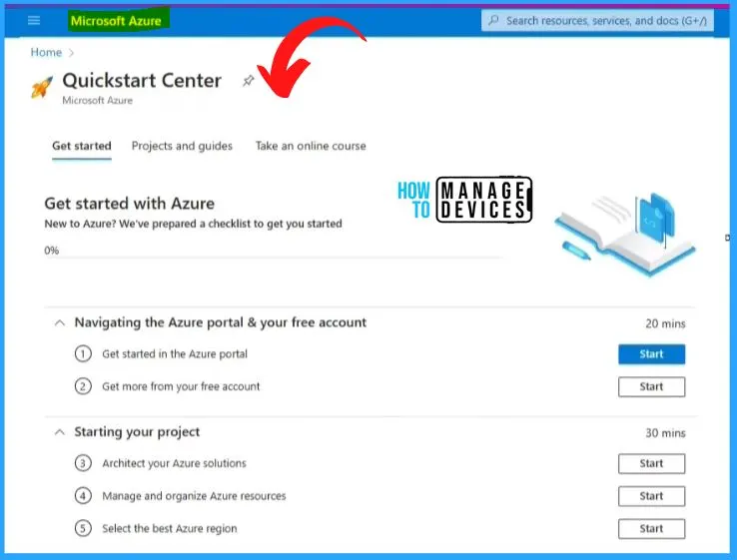
Task: Click 'Select the best Azure region' text
Action: click(x=170, y=528)
